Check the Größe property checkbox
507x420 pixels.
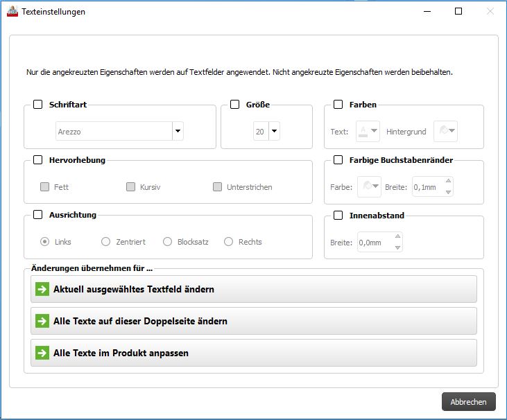234,105
